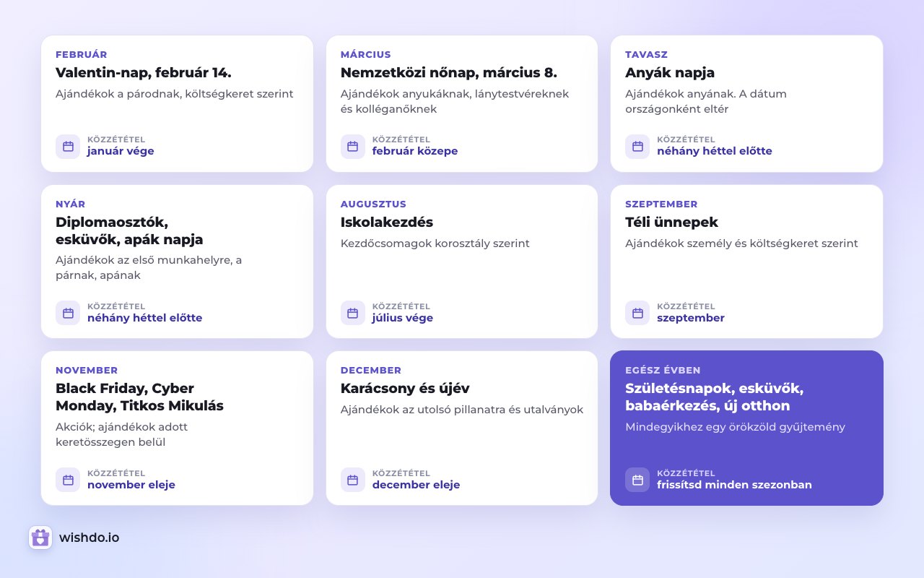Click frissítsd minden szezonban text
This screenshot has height=578, width=924.
734,485
